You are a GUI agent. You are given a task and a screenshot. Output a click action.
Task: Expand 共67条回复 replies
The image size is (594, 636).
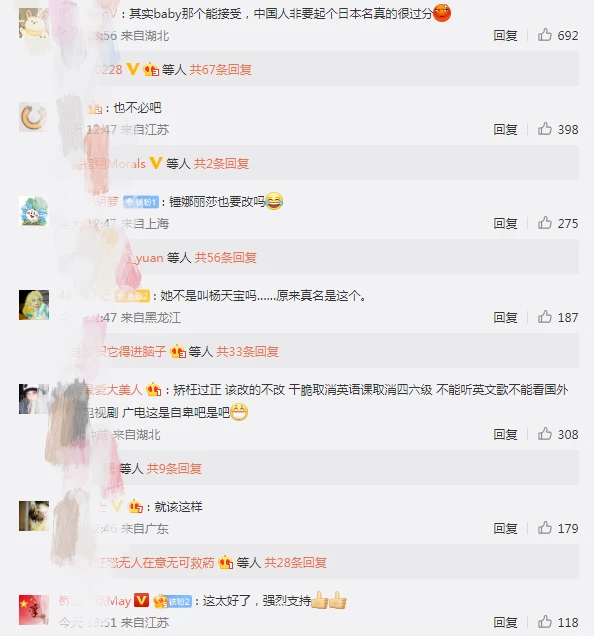point(221,70)
